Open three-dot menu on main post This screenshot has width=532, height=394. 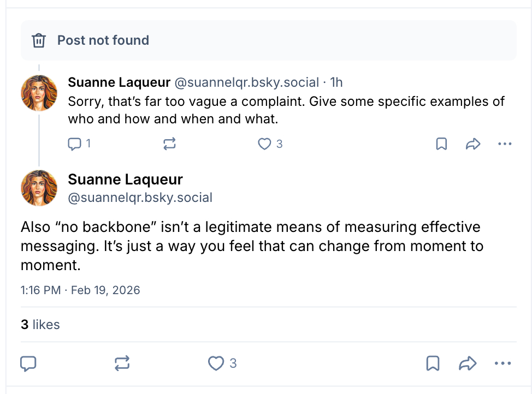pos(503,363)
